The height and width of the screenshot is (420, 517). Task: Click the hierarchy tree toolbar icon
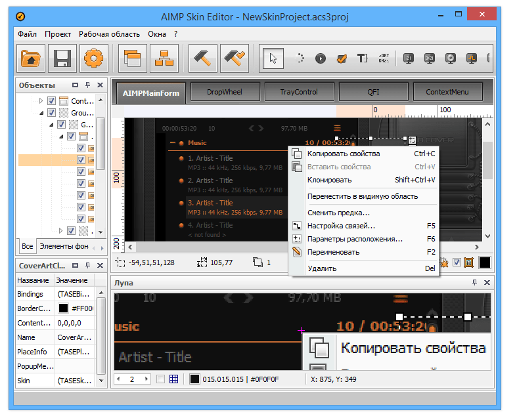[164, 58]
